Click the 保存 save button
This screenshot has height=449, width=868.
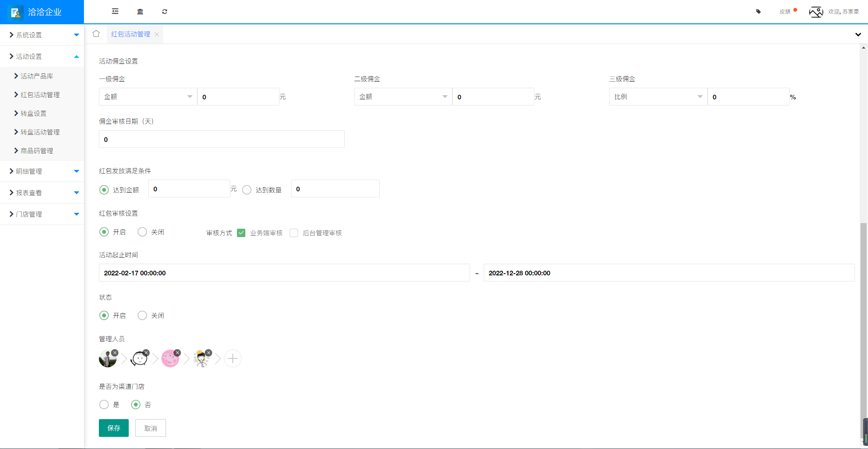[113, 428]
